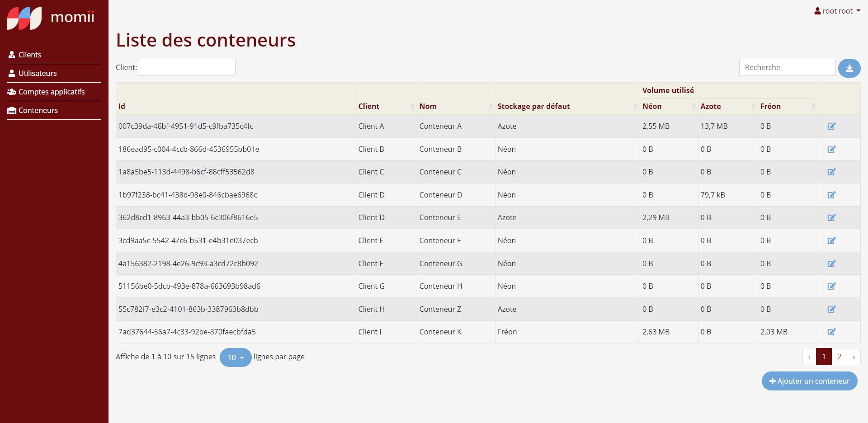868x423 pixels.
Task: Click the momii logo
Action: pyautogui.click(x=51, y=18)
